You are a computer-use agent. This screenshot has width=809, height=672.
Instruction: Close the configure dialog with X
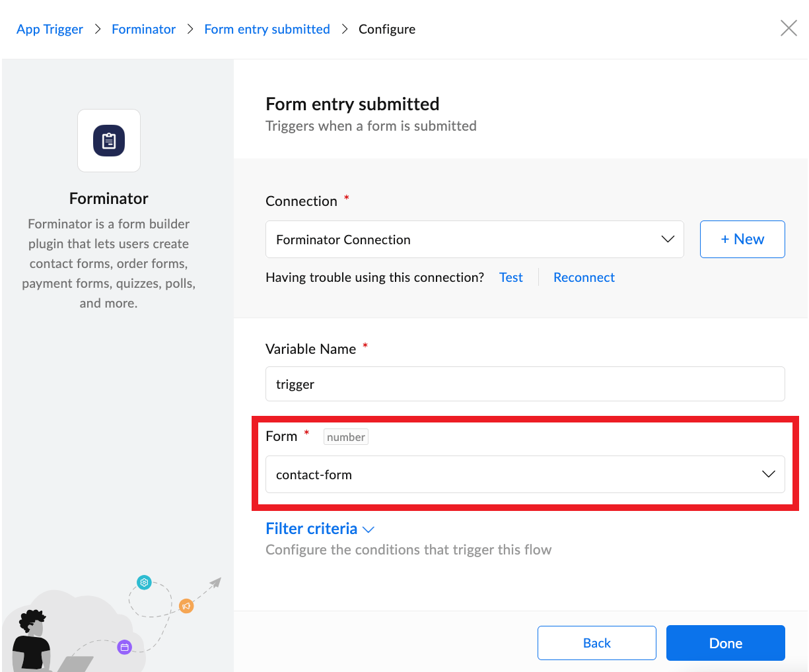point(789,28)
